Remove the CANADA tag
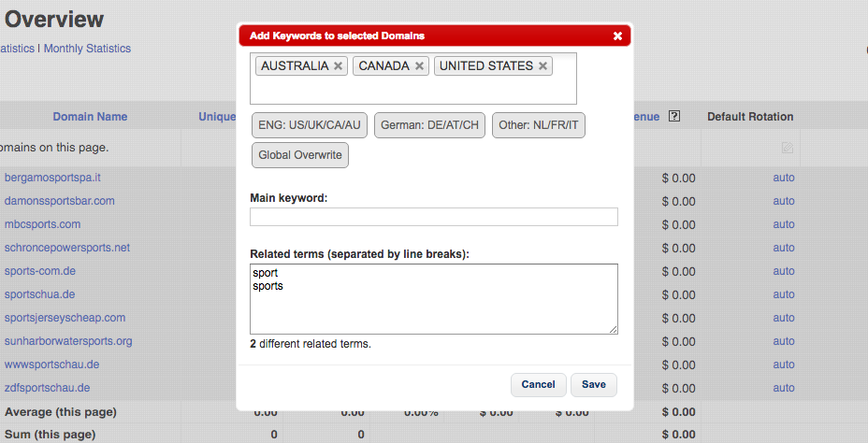 (419, 66)
